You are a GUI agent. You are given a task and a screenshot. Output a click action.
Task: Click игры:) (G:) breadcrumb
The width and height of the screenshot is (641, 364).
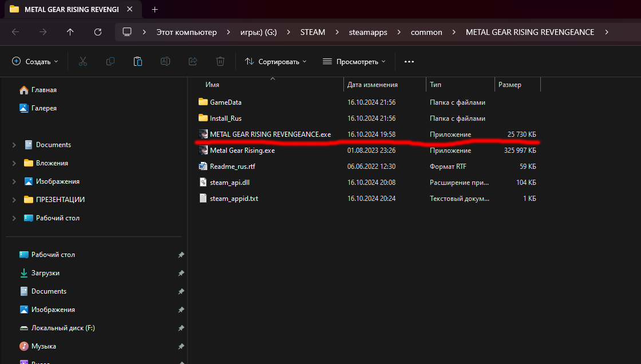[x=258, y=32]
